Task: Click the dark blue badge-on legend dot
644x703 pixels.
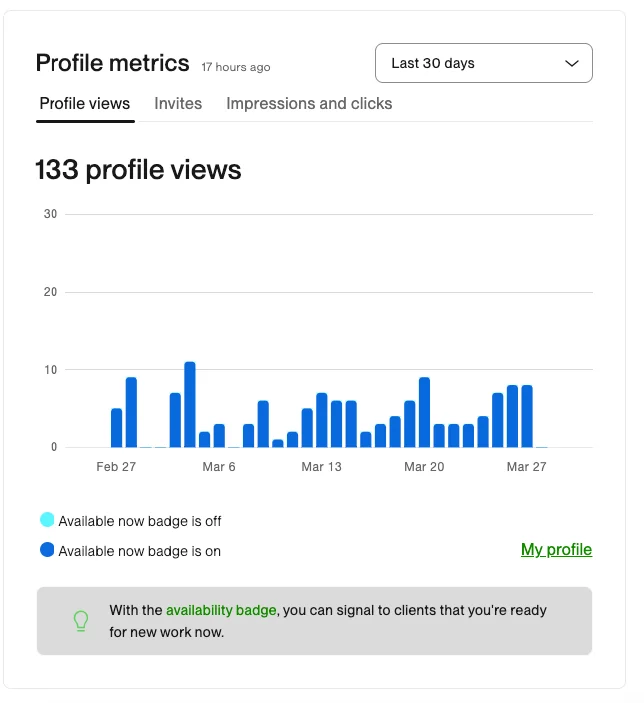Action: click(x=47, y=550)
